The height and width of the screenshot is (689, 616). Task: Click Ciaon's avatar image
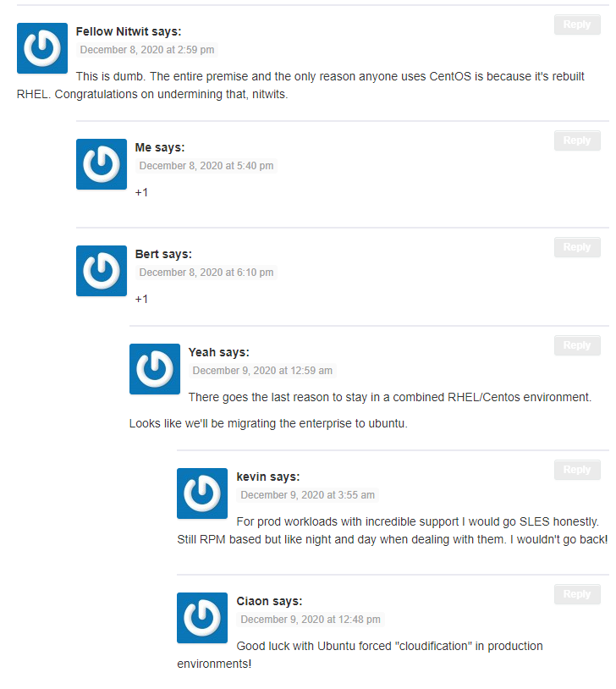click(x=202, y=618)
